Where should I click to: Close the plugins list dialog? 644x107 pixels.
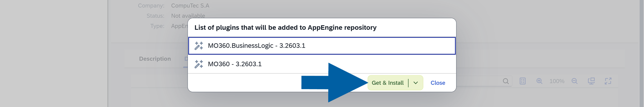pyautogui.click(x=438, y=83)
